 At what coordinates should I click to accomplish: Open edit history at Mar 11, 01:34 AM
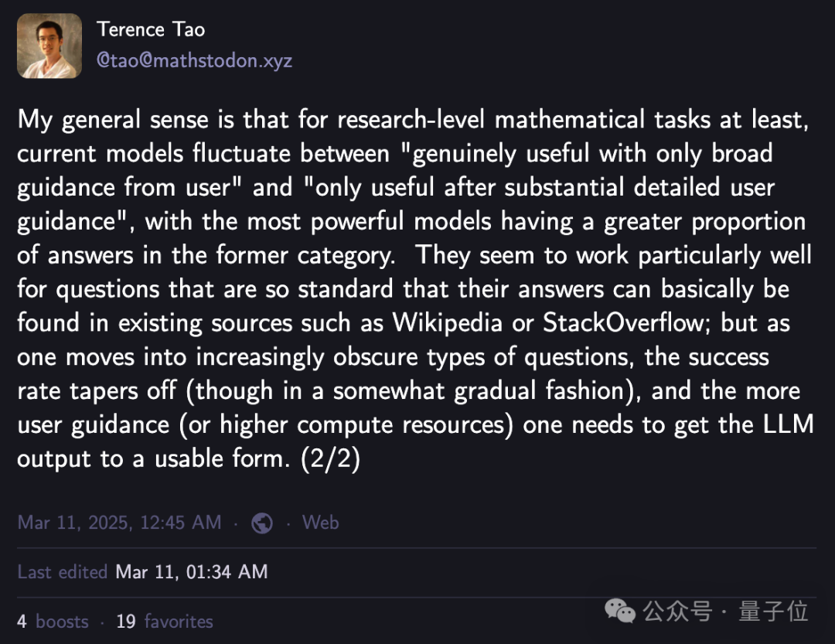tap(192, 572)
